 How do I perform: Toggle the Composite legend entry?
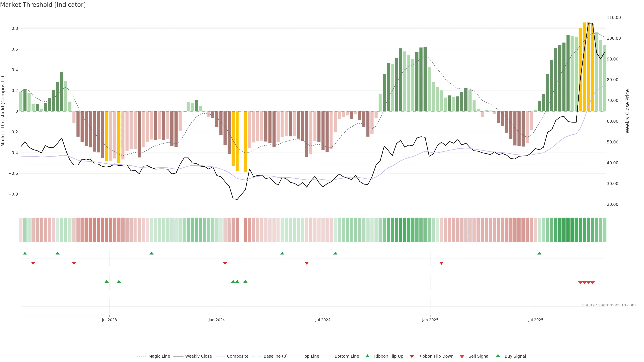point(237,356)
